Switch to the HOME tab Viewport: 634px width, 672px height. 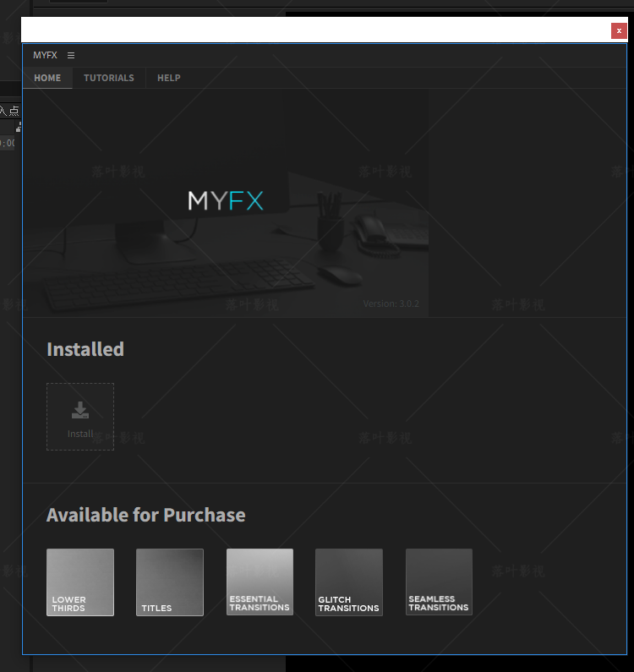coord(47,78)
